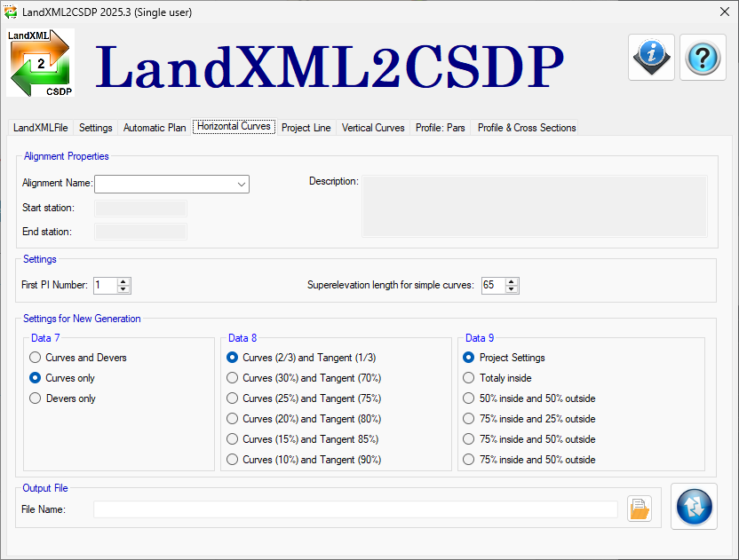Expand the Alignment Name dropdown
The height and width of the screenshot is (560, 739).
coord(241,185)
